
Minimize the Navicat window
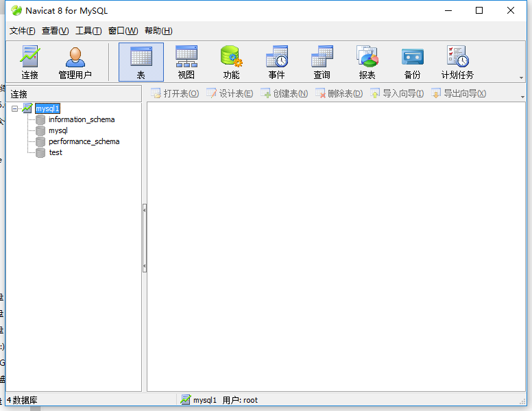pos(448,10)
